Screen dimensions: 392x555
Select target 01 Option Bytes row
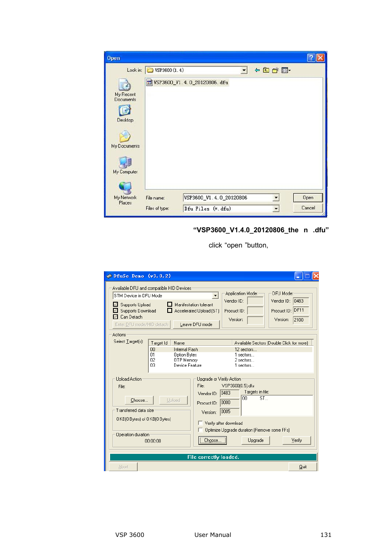(x=231, y=355)
